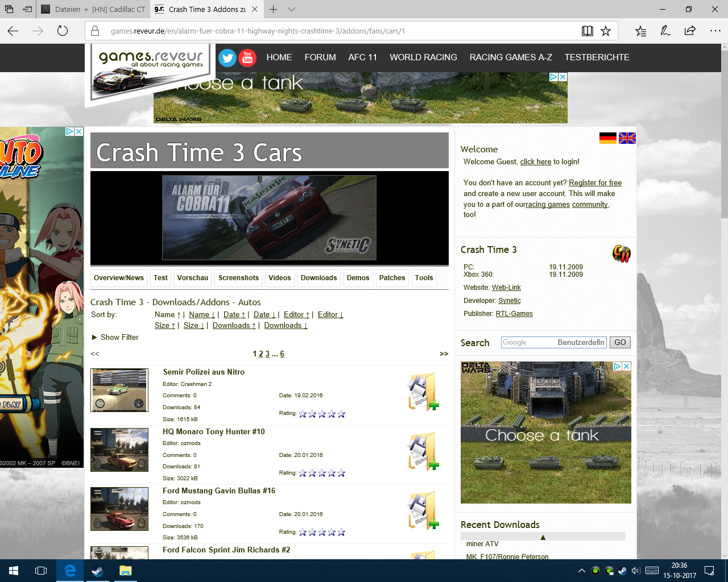Download the HQ Monaro Tony Hunter #10 addon
Viewport: 728px width, 582px height.
[x=423, y=451]
